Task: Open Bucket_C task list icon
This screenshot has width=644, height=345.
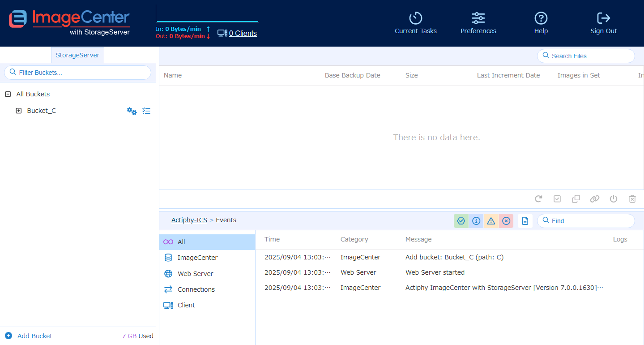Action: [x=146, y=111]
